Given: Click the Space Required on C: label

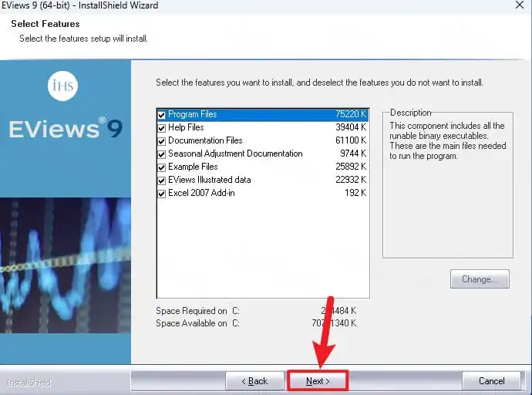Looking at the screenshot, I should pyautogui.click(x=197, y=311).
